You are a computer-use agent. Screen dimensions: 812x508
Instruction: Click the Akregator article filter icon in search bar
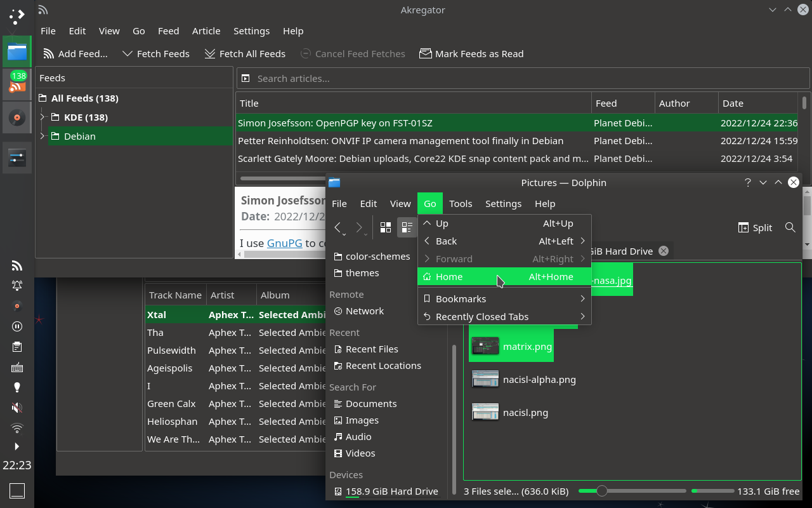tap(246, 79)
